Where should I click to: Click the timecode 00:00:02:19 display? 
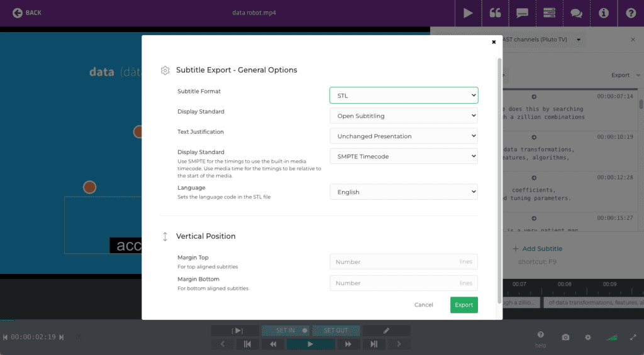click(33, 337)
